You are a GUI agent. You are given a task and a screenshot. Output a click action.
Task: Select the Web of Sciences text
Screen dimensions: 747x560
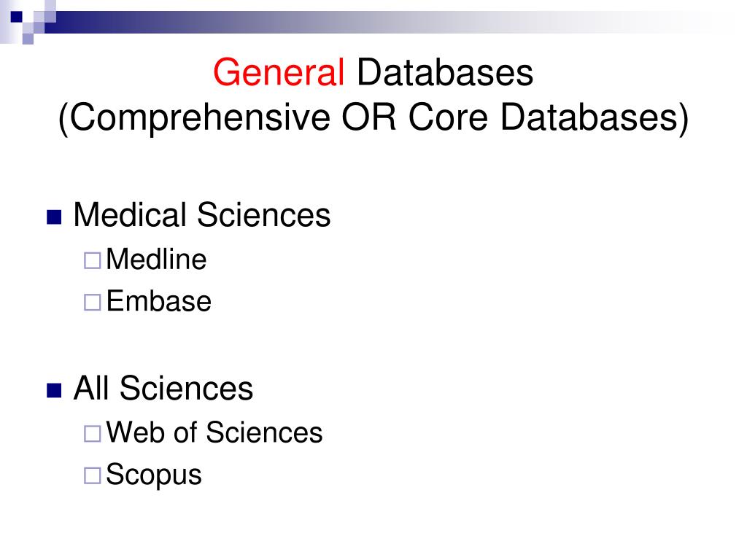(214, 432)
